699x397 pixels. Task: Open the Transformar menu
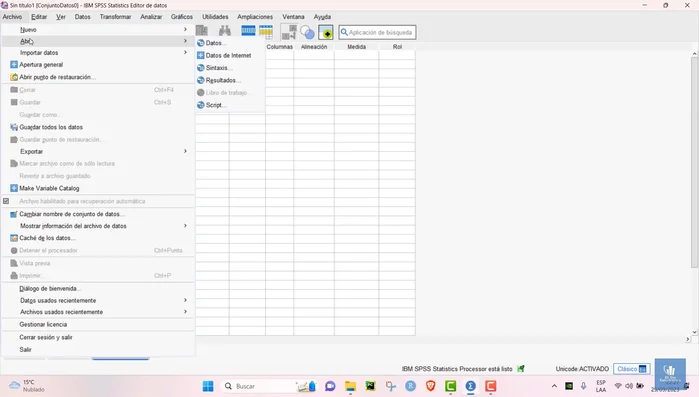[115, 16]
